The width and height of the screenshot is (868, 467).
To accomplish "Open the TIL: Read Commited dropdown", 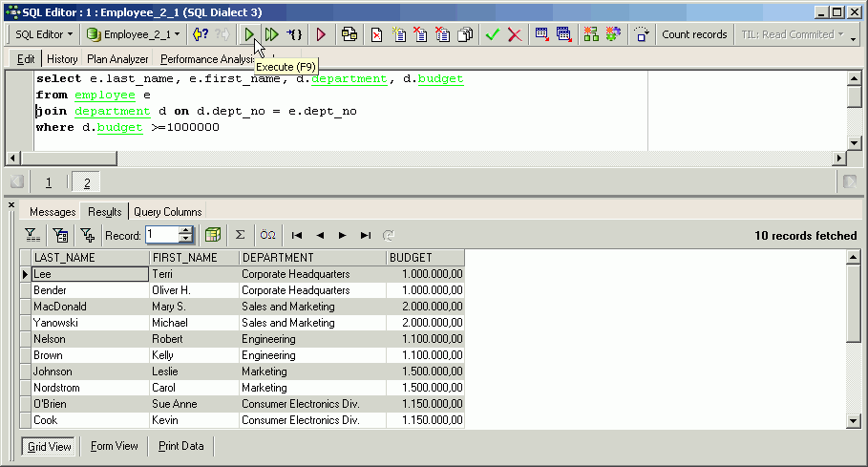I will tap(792, 34).
